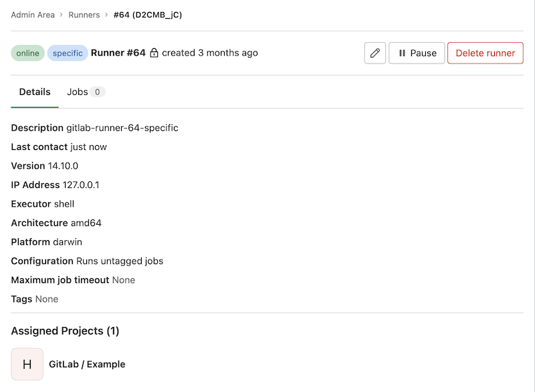Click the pencil edit runner icon
Screen dimensions: 535x392
pos(375,53)
